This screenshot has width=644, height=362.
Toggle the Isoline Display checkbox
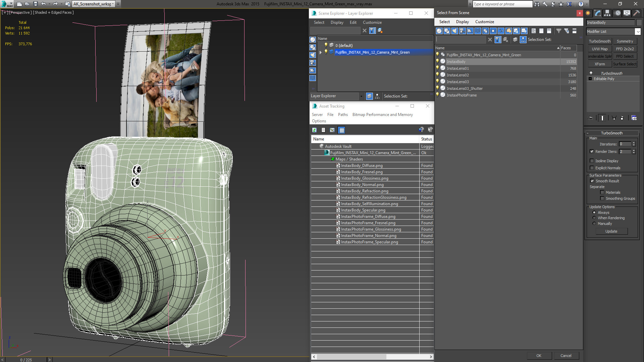(x=592, y=161)
